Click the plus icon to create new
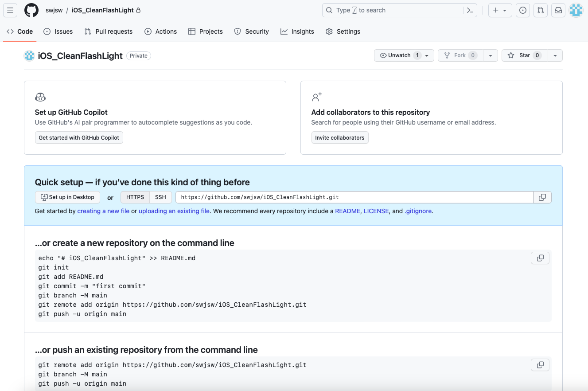Viewport: 588px width, 391px height. 496,10
